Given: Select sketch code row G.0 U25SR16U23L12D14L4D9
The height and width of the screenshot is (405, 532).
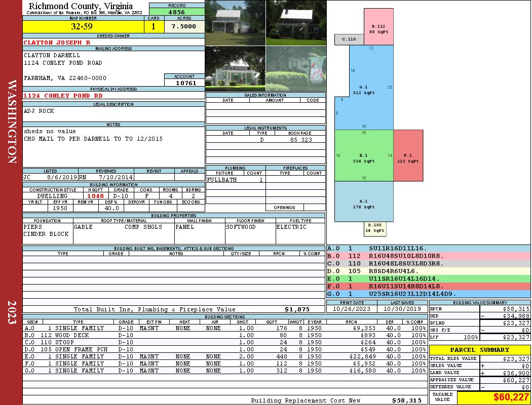Looking at the screenshot, I should 429,294.
